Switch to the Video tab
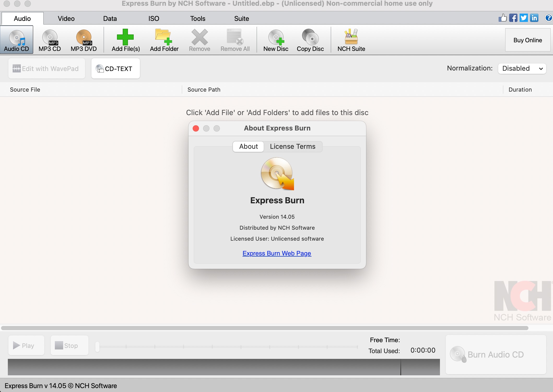Viewport: 553px width, 392px height. [x=66, y=19]
